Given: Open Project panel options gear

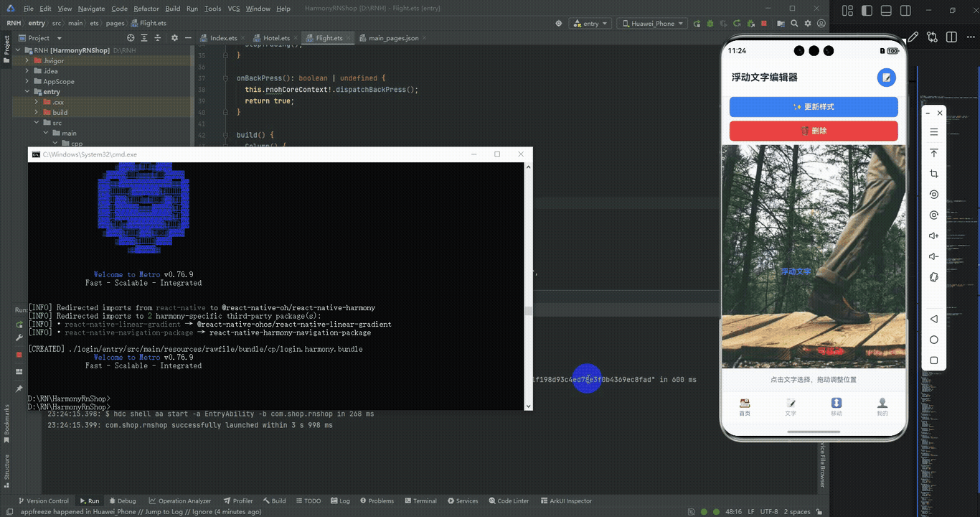Looking at the screenshot, I should pos(174,38).
